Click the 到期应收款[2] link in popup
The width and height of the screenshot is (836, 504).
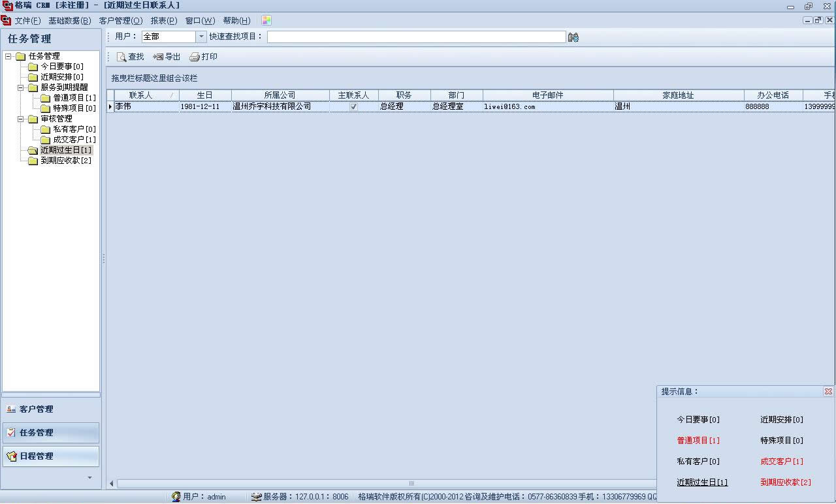tap(785, 482)
